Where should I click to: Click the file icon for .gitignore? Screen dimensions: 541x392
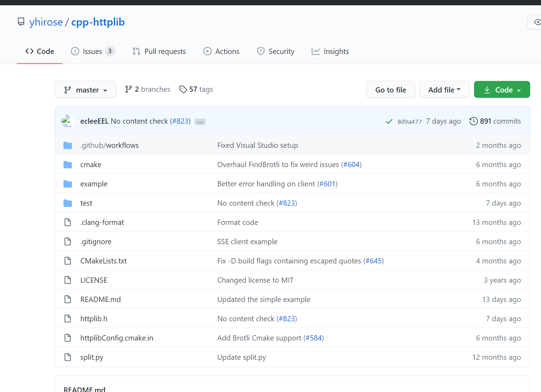point(68,242)
